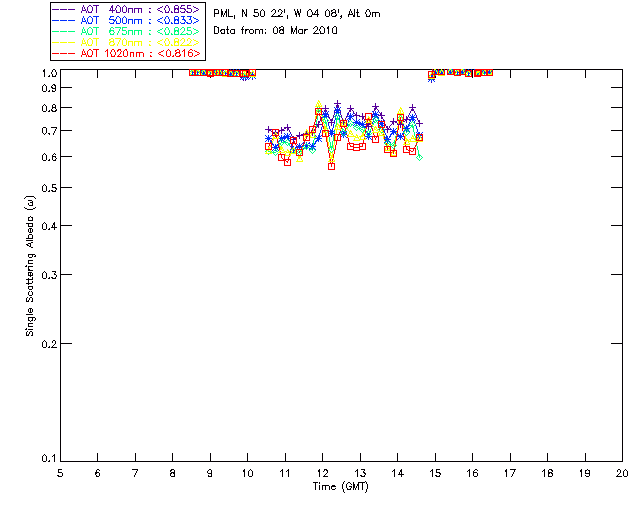
Task: Click the 12 hour x-axis label
Action: [x=322, y=473]
